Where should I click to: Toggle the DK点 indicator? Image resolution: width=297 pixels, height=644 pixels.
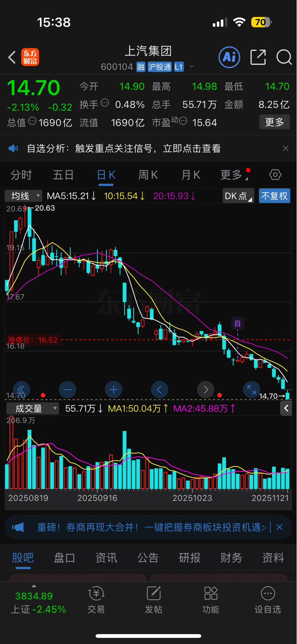pyautogui.click(x=238, y=196)
